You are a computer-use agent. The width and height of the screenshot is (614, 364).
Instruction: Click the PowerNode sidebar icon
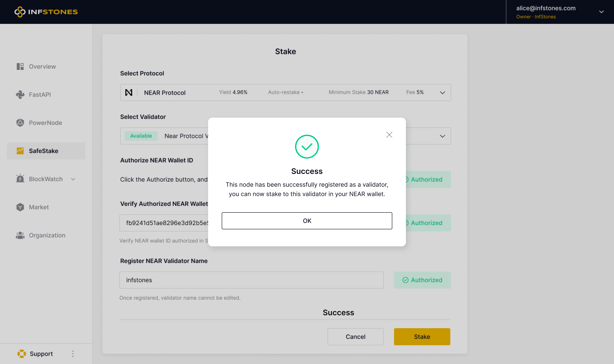tap(20, 123)
